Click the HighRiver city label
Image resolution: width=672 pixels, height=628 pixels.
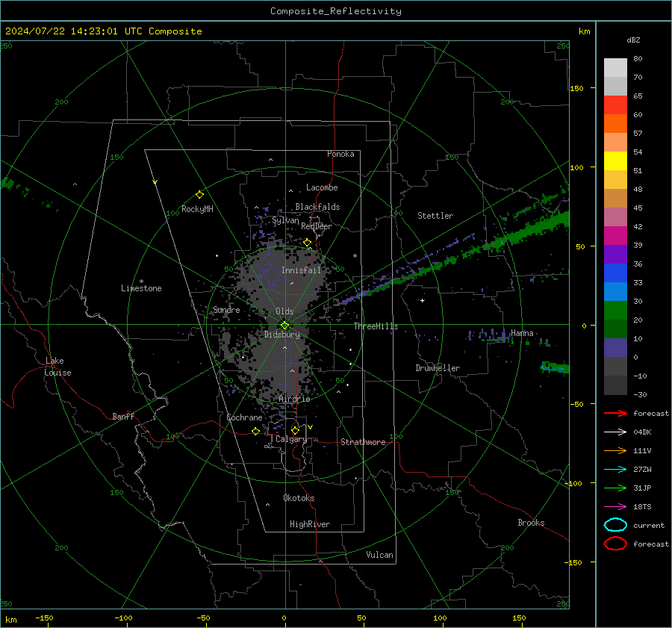[309, 524]
